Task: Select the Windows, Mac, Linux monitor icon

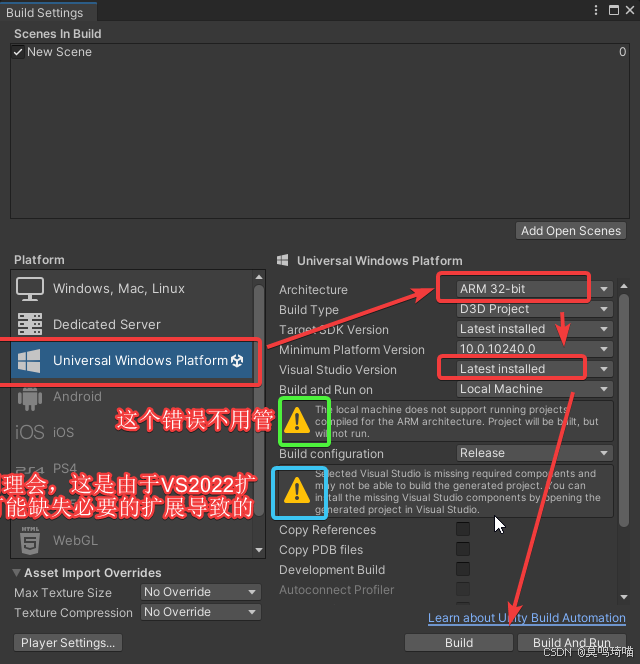Action: point(30,289)
